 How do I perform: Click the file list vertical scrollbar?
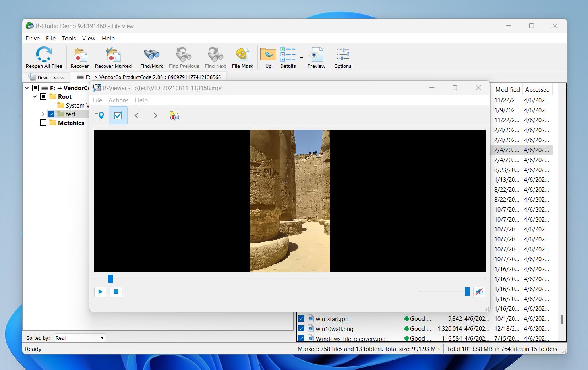point(562,319)
